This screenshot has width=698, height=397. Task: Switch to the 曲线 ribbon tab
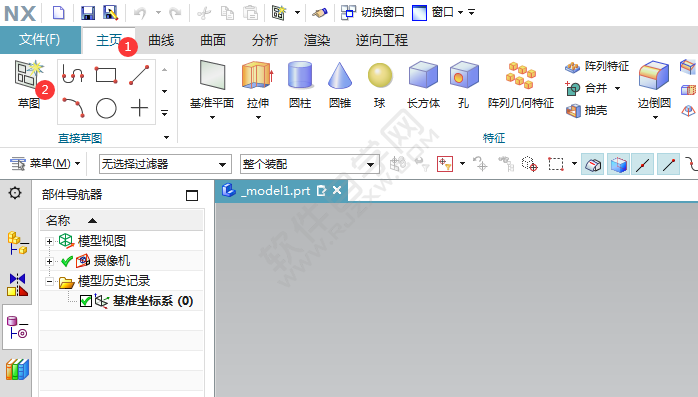161,41
